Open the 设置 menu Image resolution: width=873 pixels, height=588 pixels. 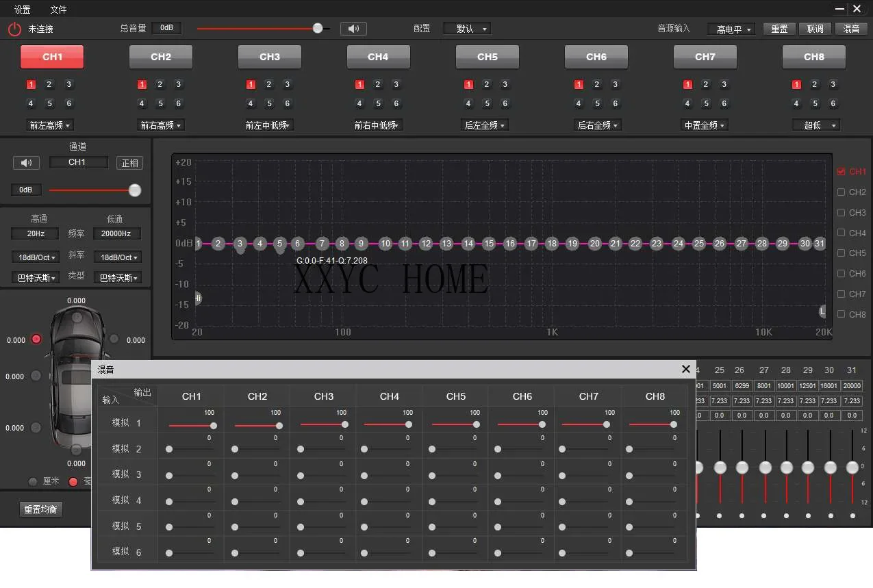click(x=23, y=10)
